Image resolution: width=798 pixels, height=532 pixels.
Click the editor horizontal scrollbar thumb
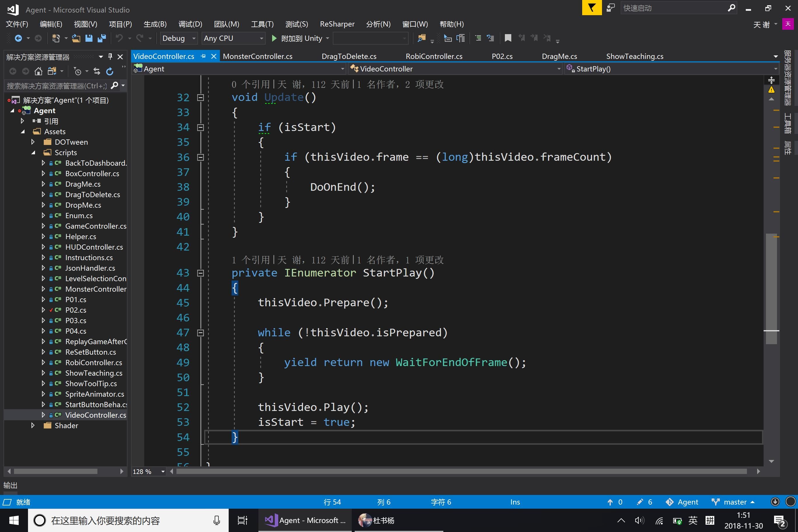[461, 472]
